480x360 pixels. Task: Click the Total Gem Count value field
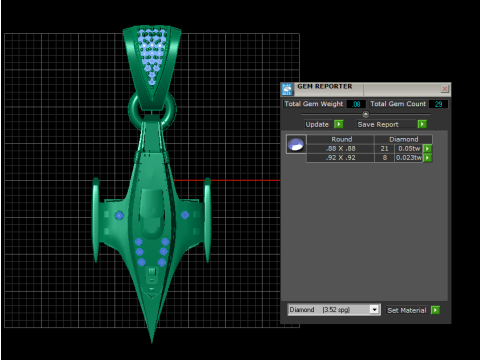coord(438,104)
